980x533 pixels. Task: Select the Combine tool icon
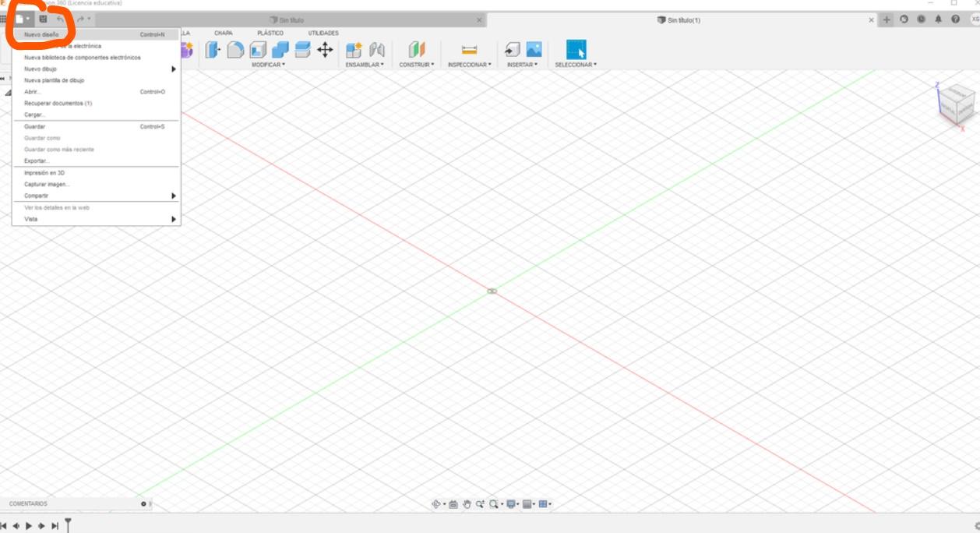click(280, 50)
